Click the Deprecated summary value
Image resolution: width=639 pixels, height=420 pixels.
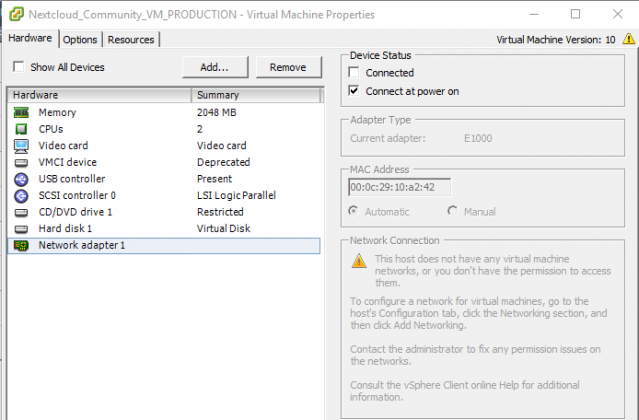[x=224, y=163]
